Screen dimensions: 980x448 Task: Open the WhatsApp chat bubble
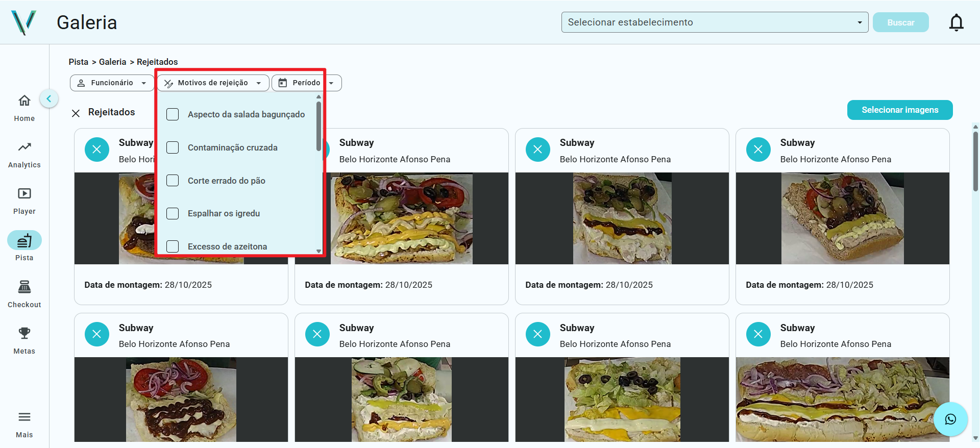click(950, 419)
